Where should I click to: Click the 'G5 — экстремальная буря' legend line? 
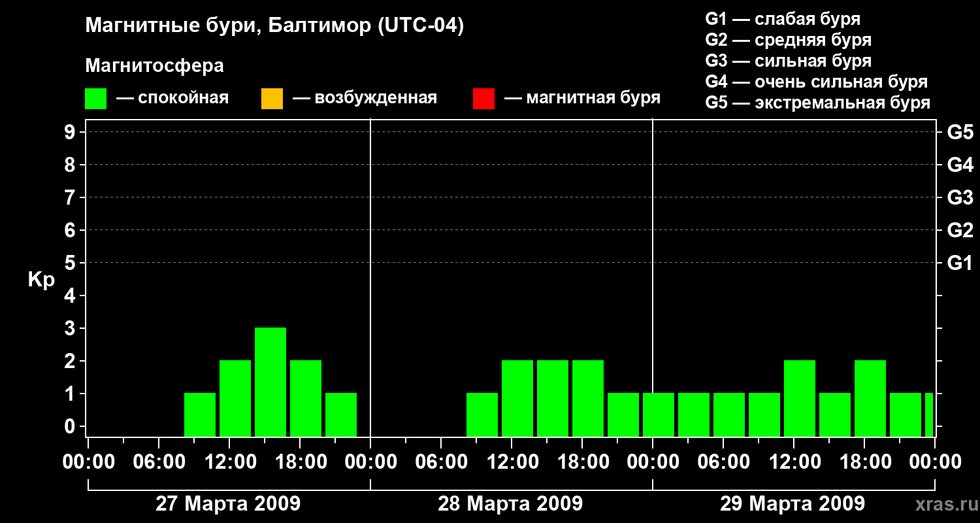pyautogui.click(x=818, y=103)
